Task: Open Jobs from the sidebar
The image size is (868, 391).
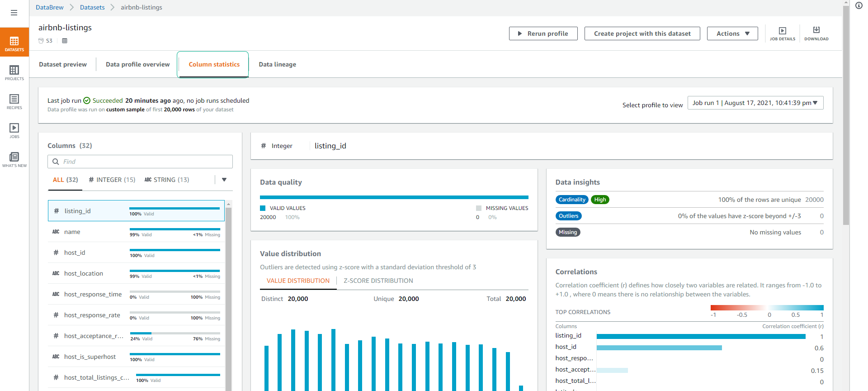Action: tap(14, 130)
